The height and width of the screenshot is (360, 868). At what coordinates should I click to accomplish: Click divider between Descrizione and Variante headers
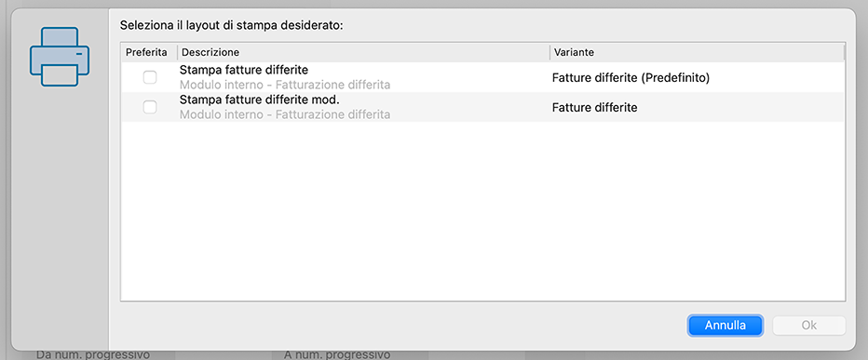549,52
